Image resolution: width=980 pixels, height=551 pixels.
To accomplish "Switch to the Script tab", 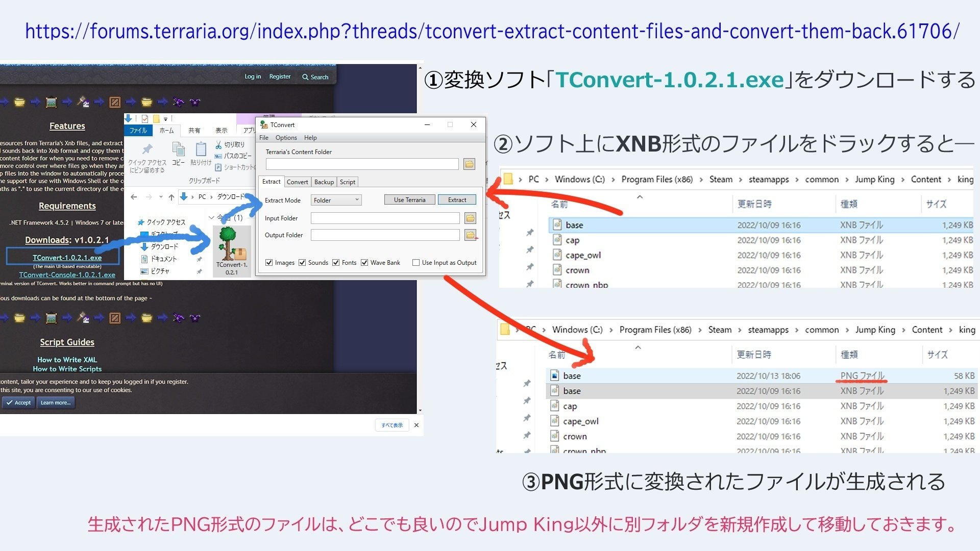I will pyautogui.click(x=348, y=182).
